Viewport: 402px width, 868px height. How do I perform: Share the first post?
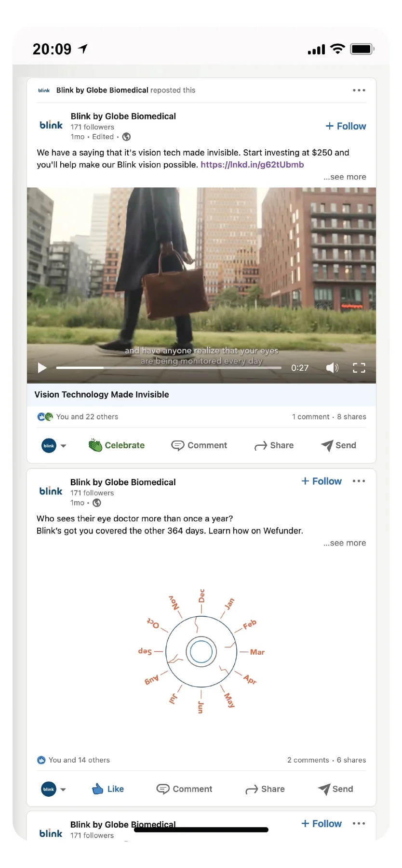click(x=274, y=445)
